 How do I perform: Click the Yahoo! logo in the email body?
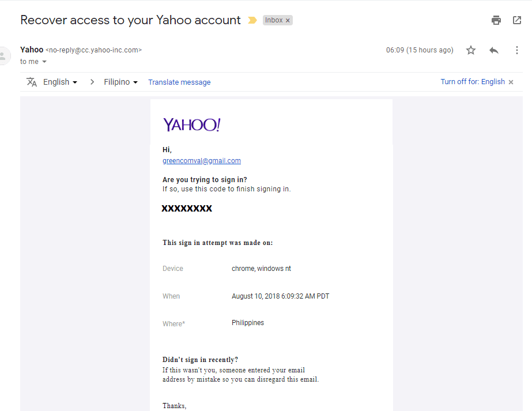(191, 124)
